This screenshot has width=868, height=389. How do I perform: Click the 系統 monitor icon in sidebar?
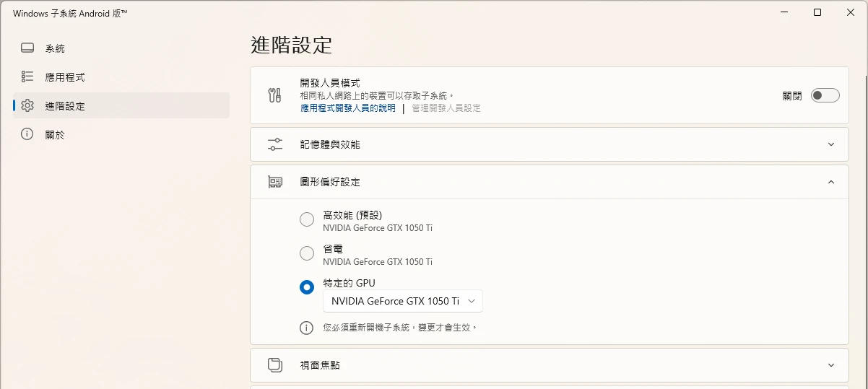(x=27, y=48)
